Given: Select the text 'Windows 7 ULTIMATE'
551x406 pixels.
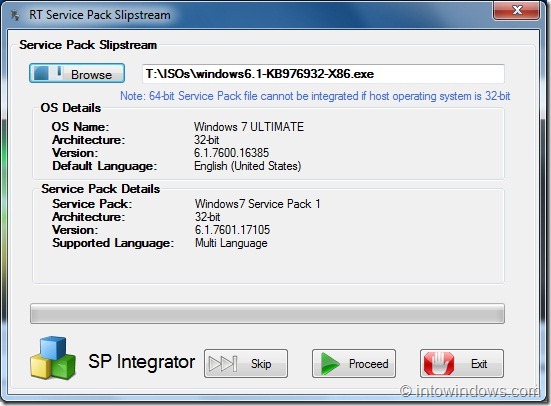Looking at the screenshot, I should [x=249, y=127].
